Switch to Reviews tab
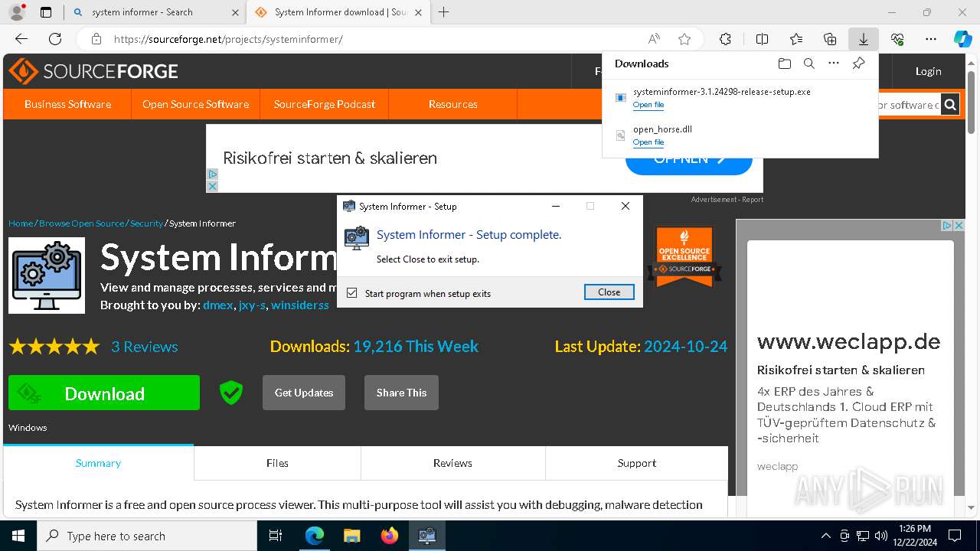The height and width of the screenshot is (551, 980). tap(452, 463)
